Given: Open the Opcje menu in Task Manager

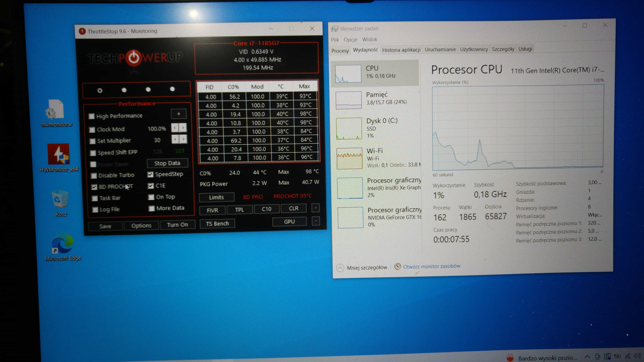Looking at the screenshot, I should pyautogui.click(x=350, y=39).
